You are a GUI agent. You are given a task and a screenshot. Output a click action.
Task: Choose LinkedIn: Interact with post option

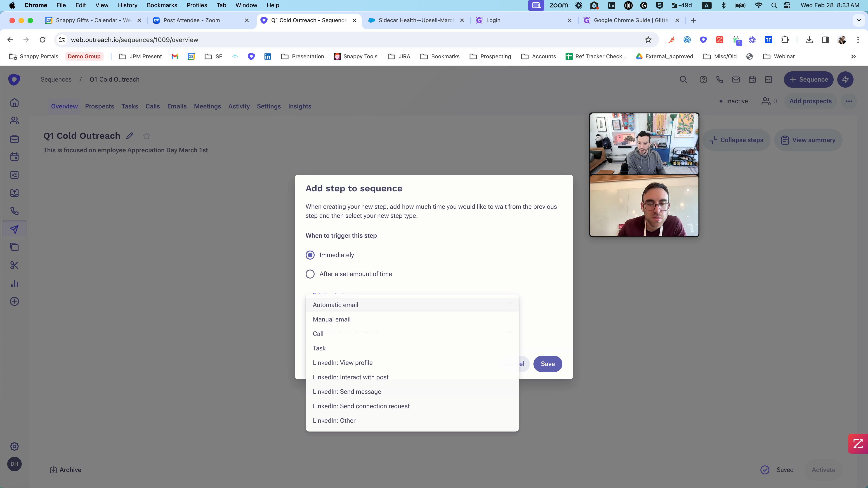412,377
